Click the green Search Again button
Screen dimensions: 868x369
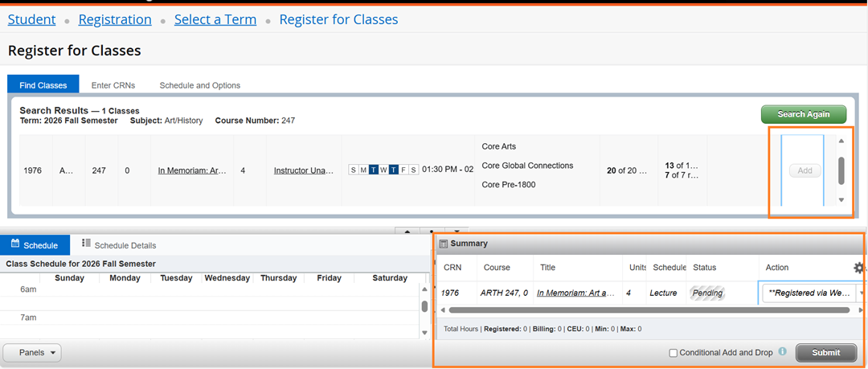coord(804,114)
